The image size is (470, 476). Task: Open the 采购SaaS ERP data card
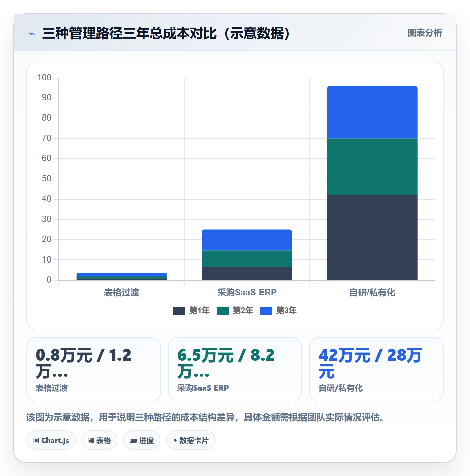[235, 369]
